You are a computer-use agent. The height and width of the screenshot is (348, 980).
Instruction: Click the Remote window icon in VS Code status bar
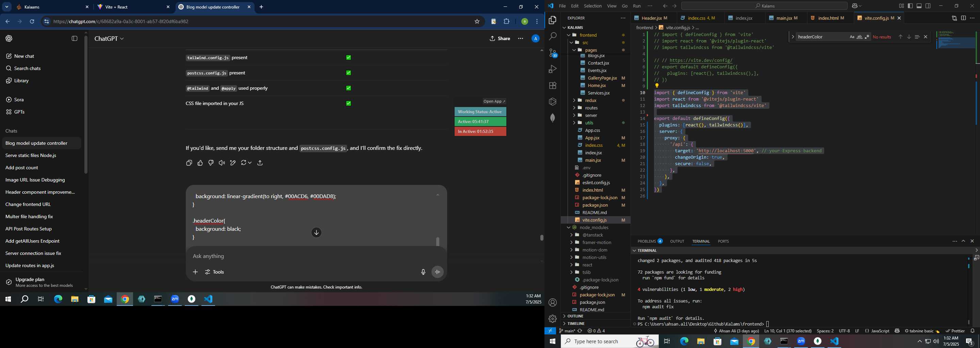coord(550,331)
